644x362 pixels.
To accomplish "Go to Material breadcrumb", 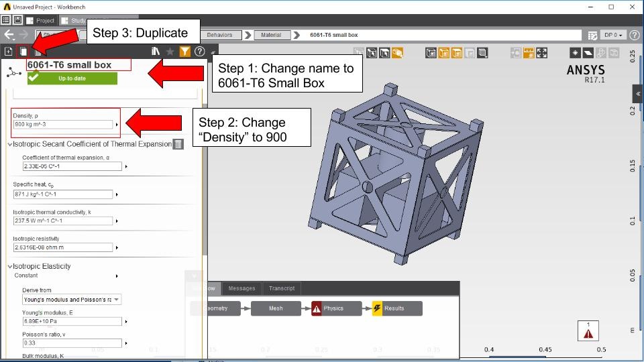I will 272,35.
